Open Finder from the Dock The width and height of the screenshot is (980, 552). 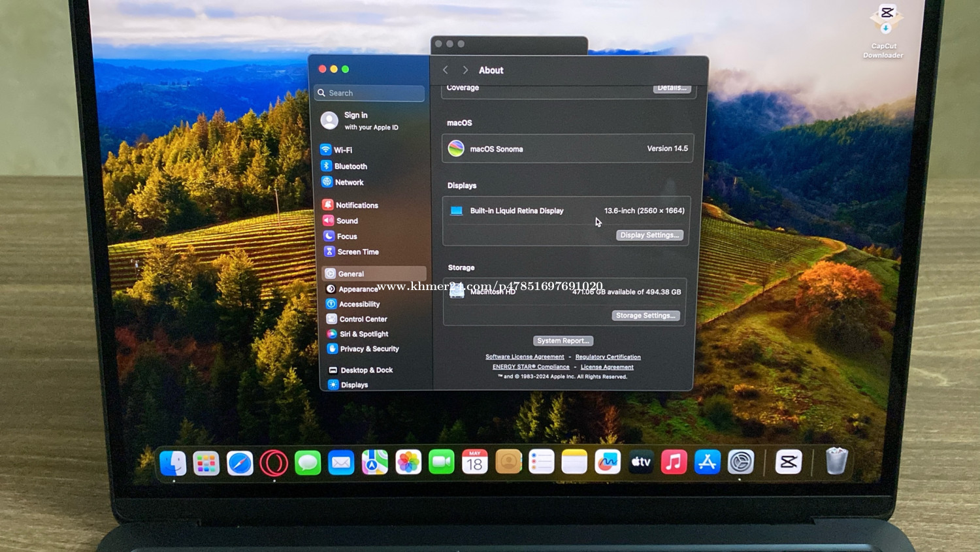pos(173,463)
